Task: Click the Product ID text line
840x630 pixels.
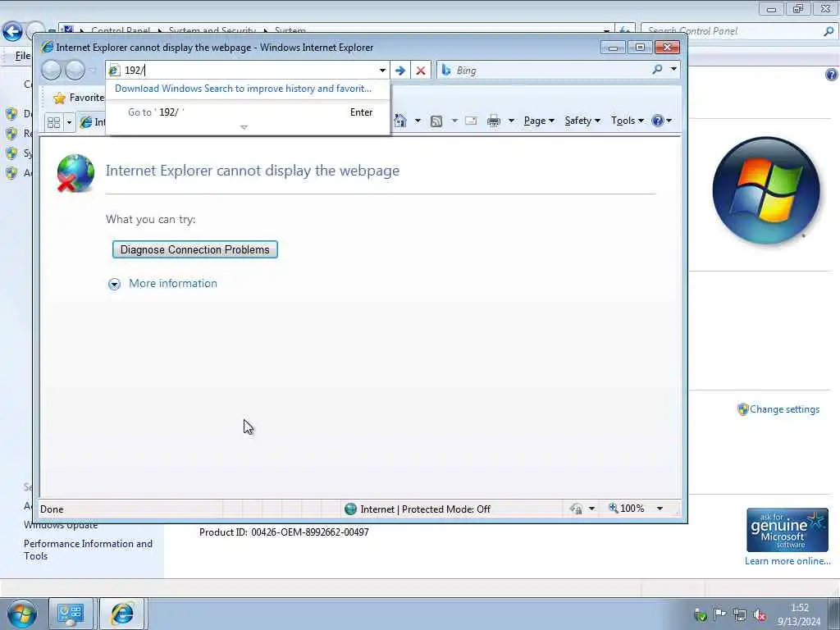Action: pos(284,532)
